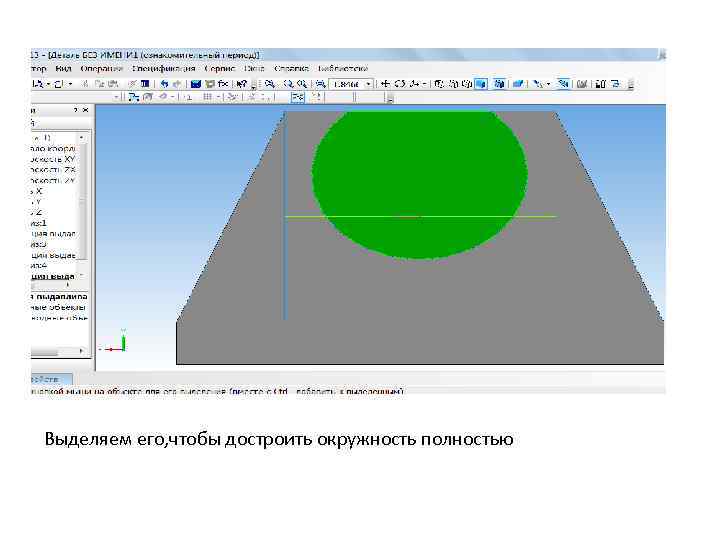Switch to wireframe display mode icon

coord(439,84)
